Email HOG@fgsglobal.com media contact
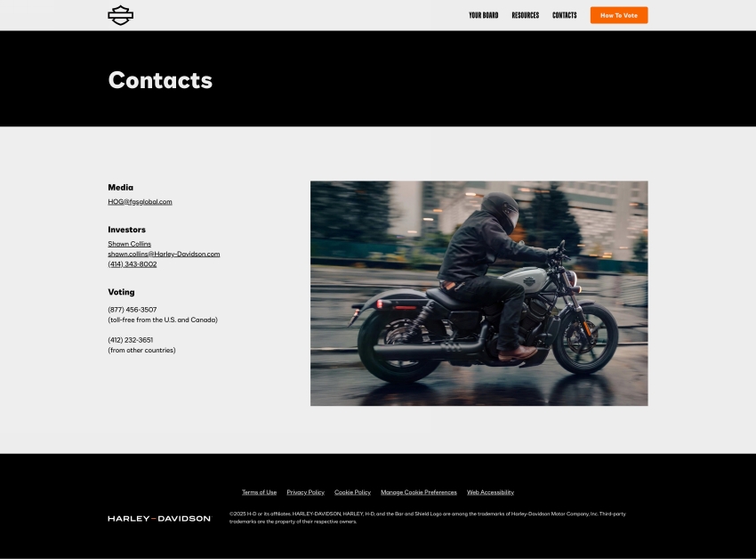The width and height of the screenshot is (756, 559). (x=140, y=202)
